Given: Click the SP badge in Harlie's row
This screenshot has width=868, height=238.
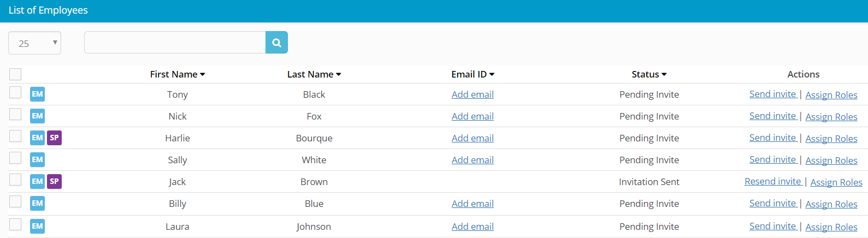Looking at the screenshot, I should tap(54, 138).
